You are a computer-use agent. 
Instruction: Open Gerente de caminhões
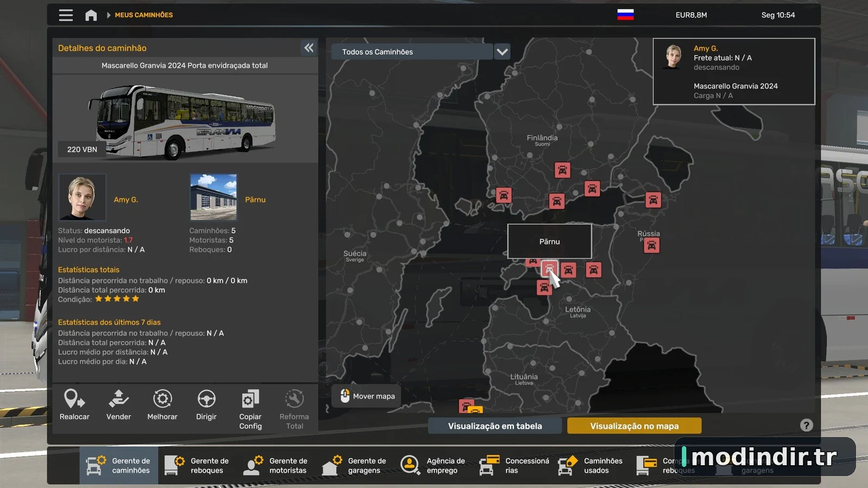(119, 465)
